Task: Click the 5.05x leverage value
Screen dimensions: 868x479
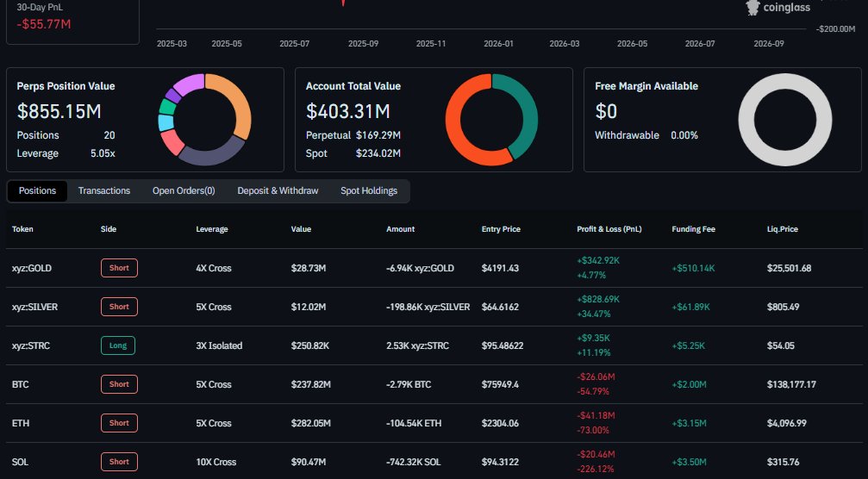Action: (x=103, y=153)
